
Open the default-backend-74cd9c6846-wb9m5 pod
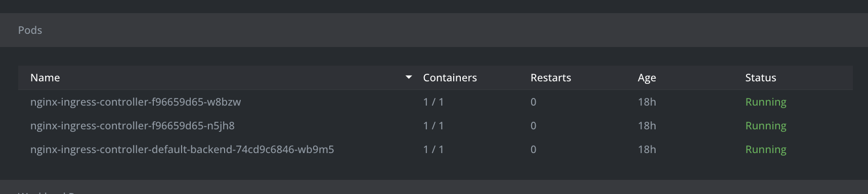point(182,150)
